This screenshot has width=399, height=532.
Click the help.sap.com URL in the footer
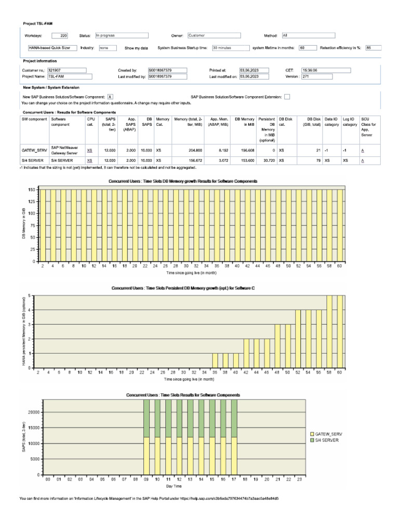click(x=229, y=498)
